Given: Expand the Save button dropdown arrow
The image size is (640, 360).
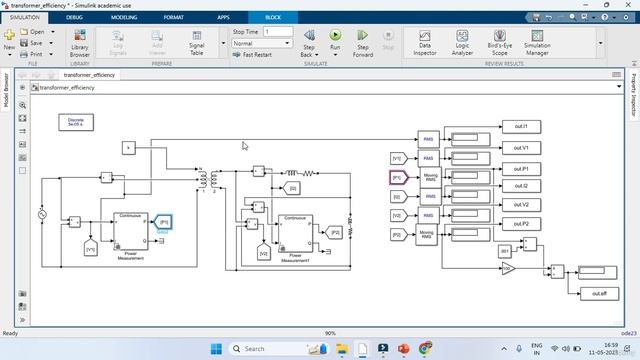Looking at the screenshot, I should pos(51,43).
